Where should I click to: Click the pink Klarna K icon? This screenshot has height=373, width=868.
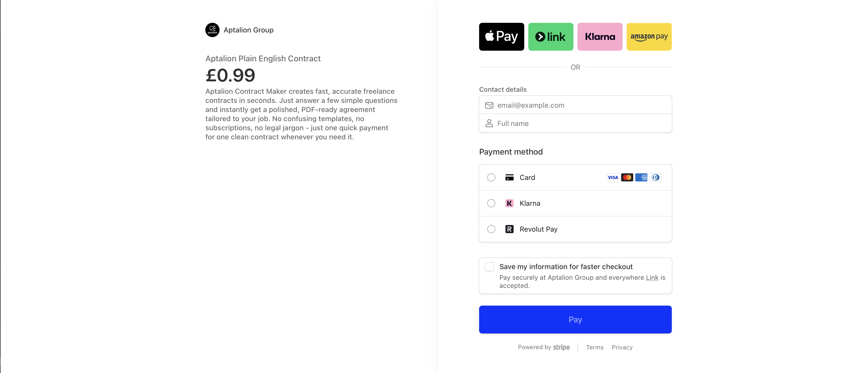509,203
